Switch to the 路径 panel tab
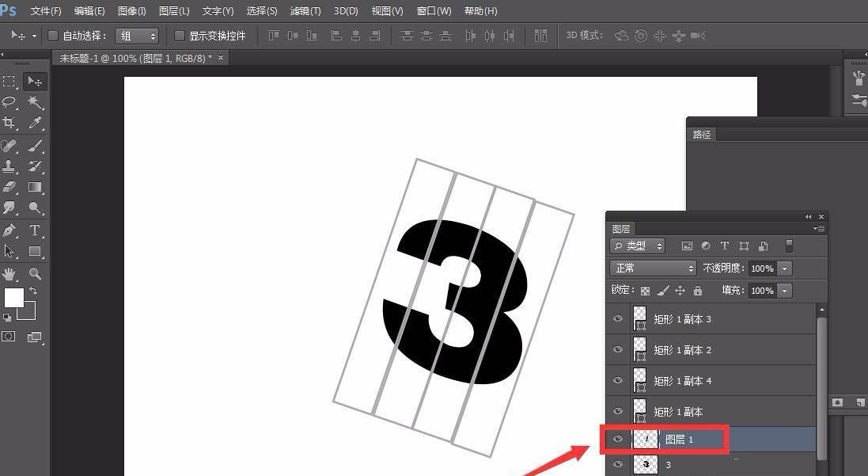The height and width of the screenshot is (476, 868). click(701, 134)
